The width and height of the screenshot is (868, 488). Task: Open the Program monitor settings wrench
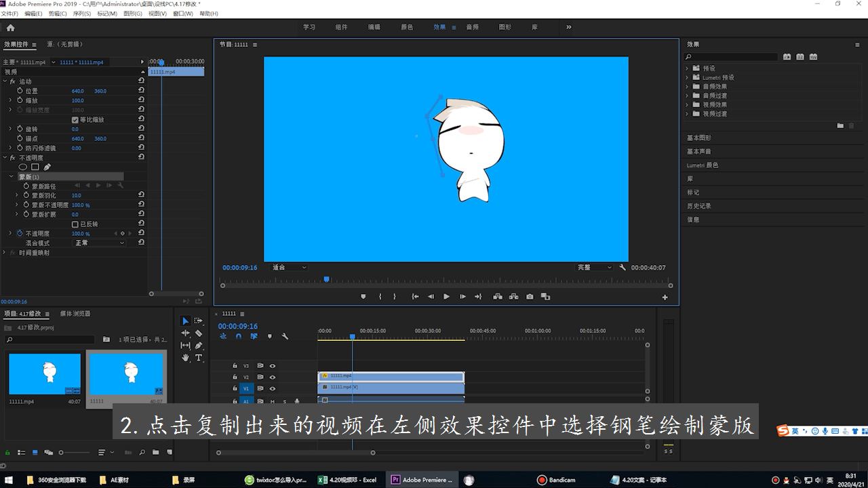click(623, 268)
